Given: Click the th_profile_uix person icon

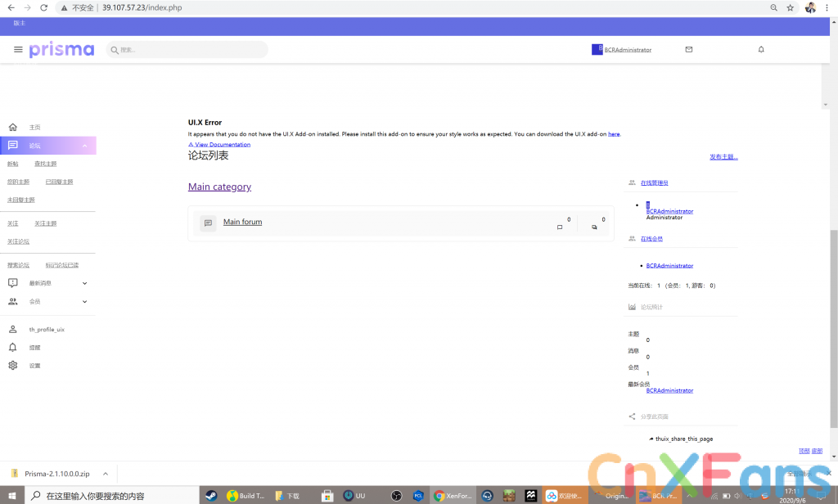Looking at the screenshot, I should [13, 330].
